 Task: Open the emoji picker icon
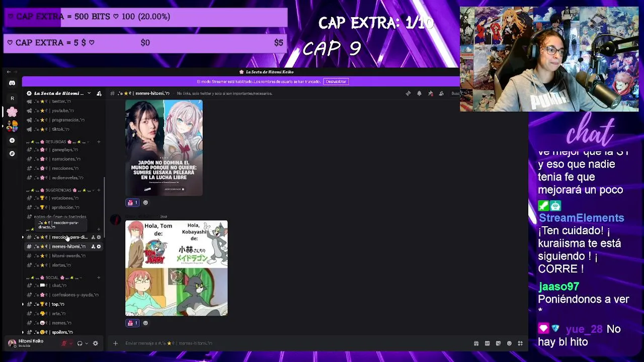click(509, 343)
